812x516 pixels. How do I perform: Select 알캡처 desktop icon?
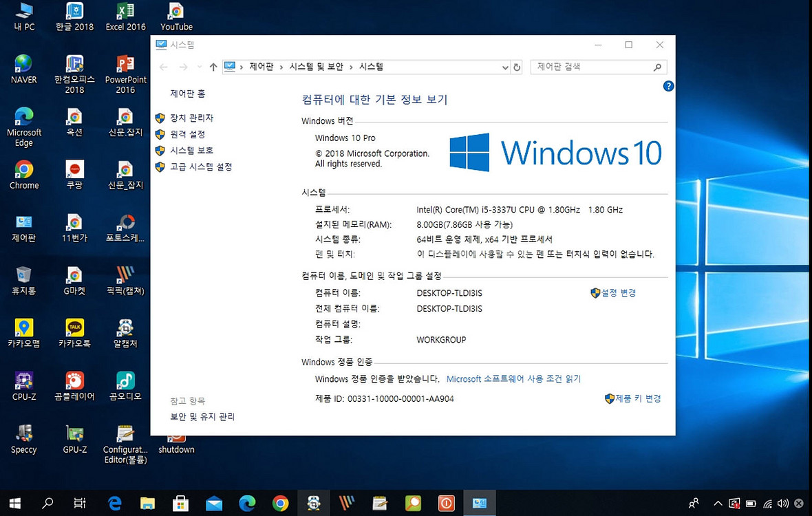point(125,333)
